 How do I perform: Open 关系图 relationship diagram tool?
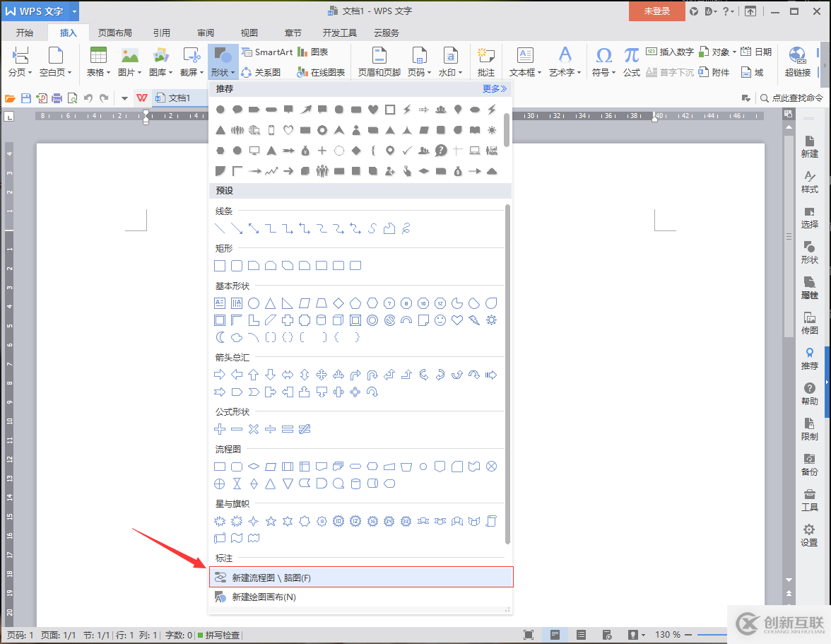pos(261,72)
